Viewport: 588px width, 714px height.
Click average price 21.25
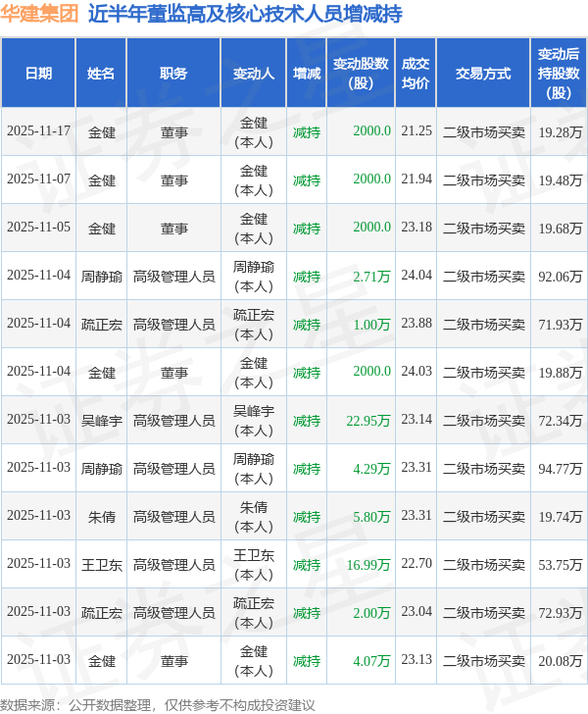pyautogui.click(x=416, y=131)
